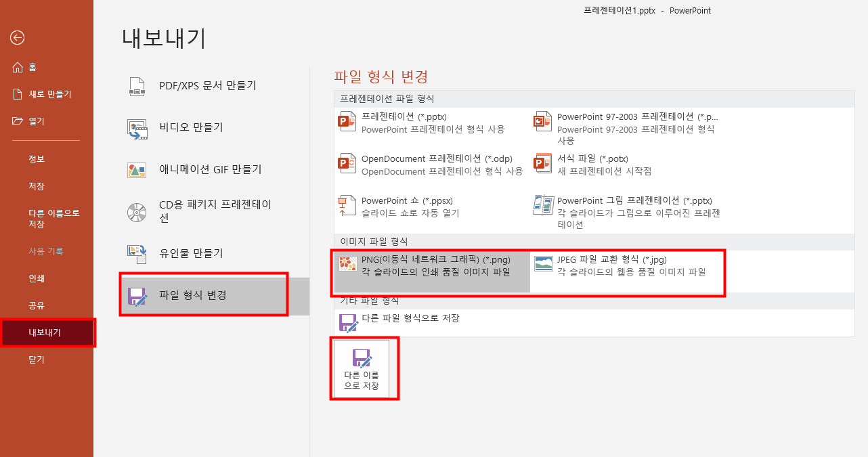
Task: Click the animated GIF icon
Action: coord(137,170)
